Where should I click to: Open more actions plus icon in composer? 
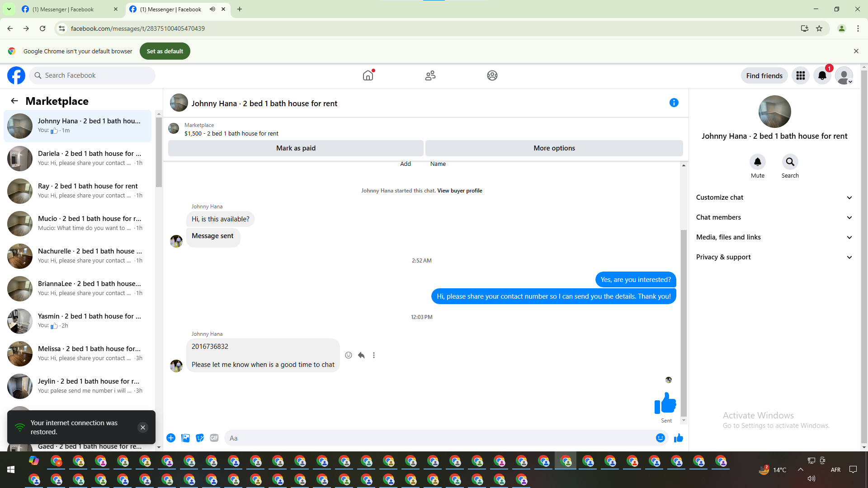pos(171,438)
